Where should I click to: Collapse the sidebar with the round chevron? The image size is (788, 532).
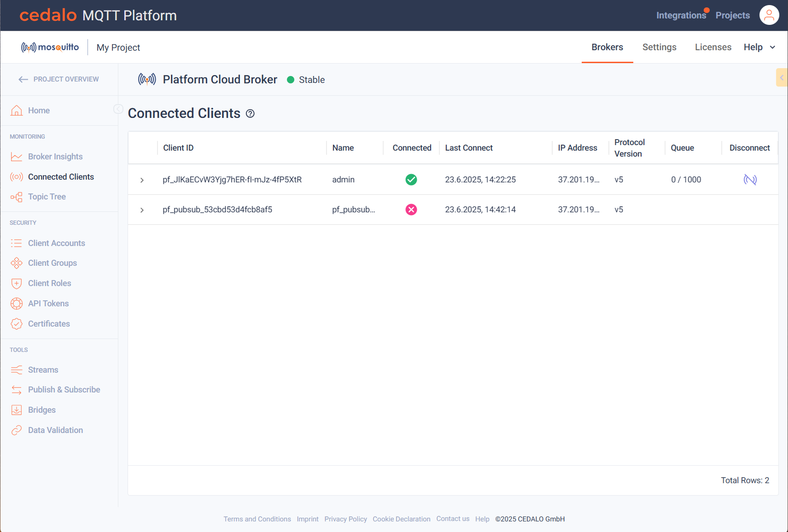click(x=118, y=109)
